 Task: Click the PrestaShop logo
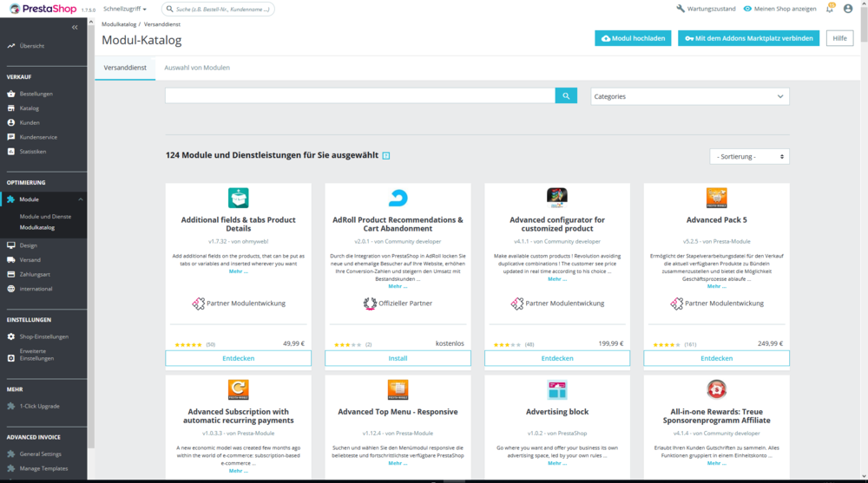pyautogui.click(x=43, y=9)
